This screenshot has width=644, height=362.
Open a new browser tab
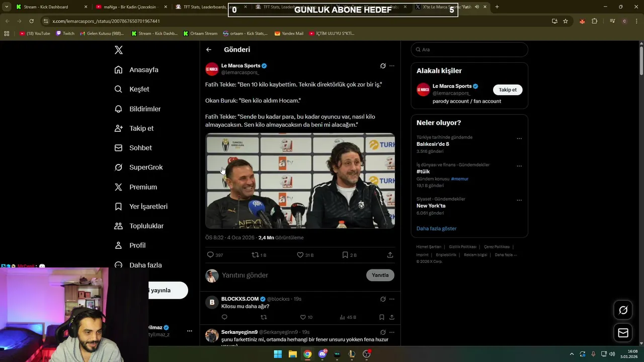[497, 7]
